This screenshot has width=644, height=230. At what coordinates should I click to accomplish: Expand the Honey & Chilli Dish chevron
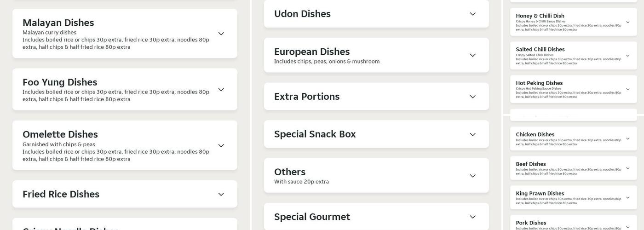point(628,22)
